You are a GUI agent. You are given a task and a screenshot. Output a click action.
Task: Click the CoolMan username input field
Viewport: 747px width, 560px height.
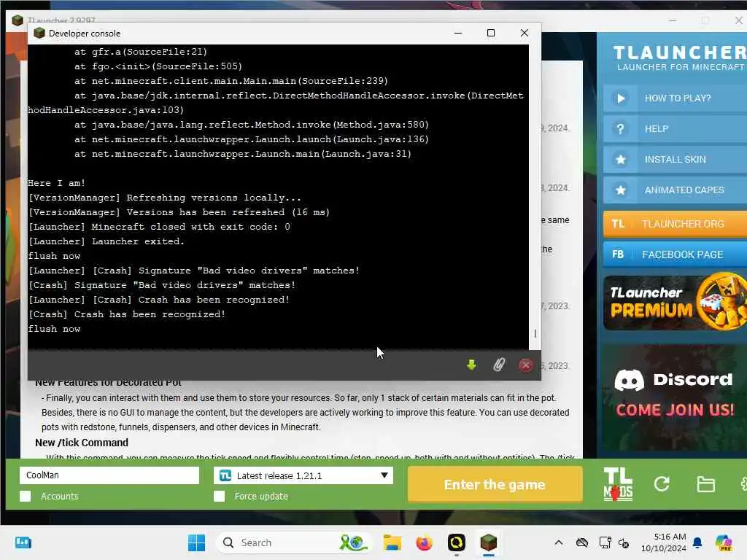(109, 475)
